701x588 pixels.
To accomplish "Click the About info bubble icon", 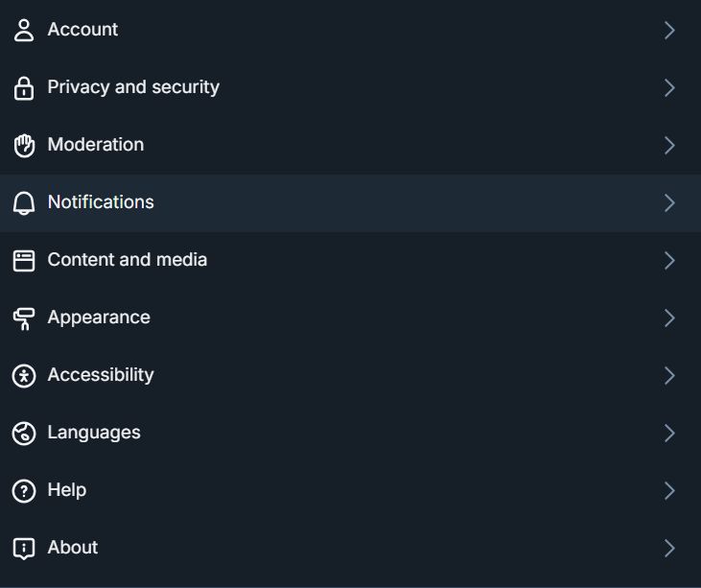I will pyautogui.click(x=24, y=549).
